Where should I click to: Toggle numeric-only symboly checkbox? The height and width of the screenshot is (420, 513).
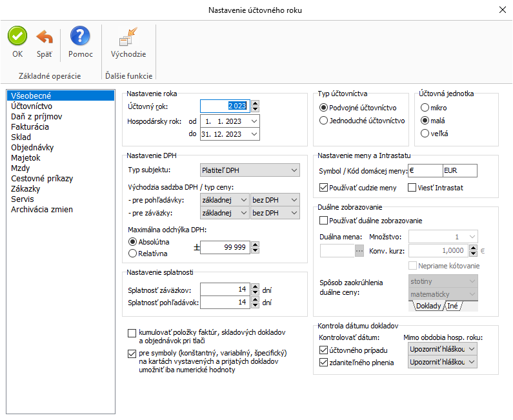tap(132, 354)
